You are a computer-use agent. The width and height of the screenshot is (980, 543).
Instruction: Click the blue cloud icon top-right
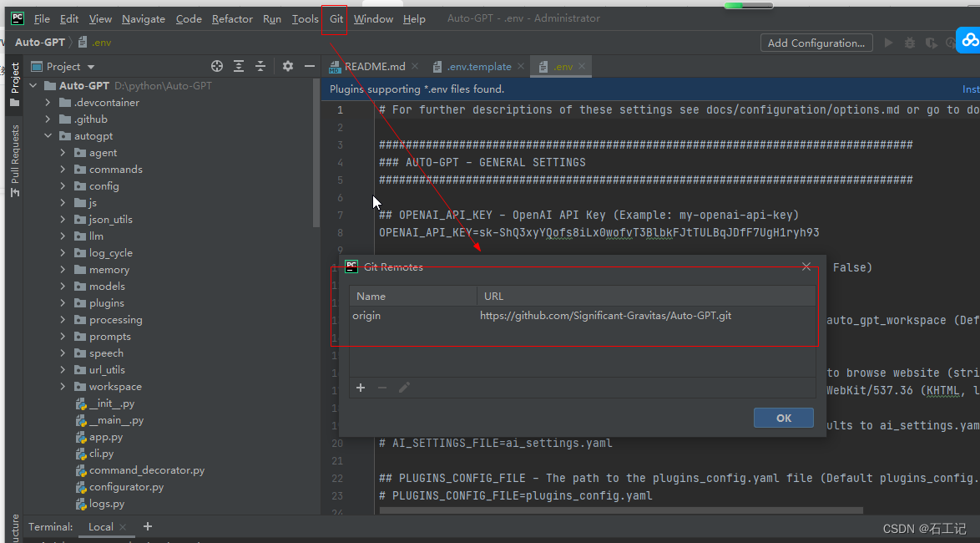(969, 40)
